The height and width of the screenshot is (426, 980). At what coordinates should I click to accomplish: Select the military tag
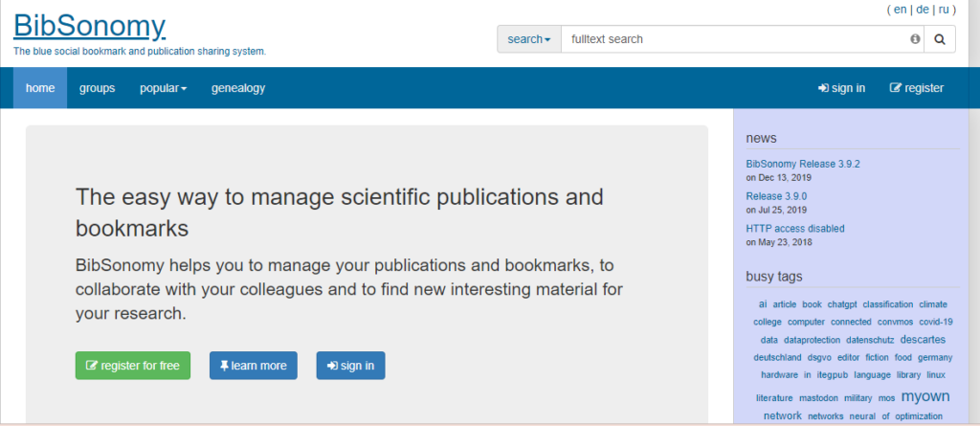coord(858,398)
